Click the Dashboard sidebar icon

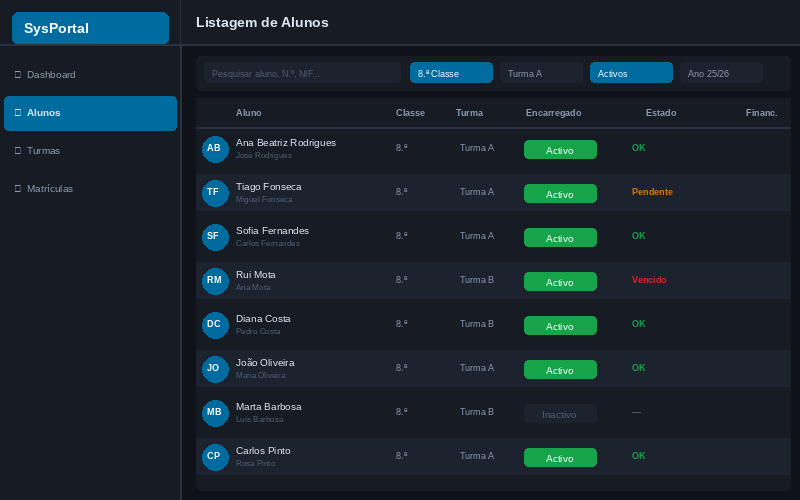pyautogui.click(x=18, y=74)
